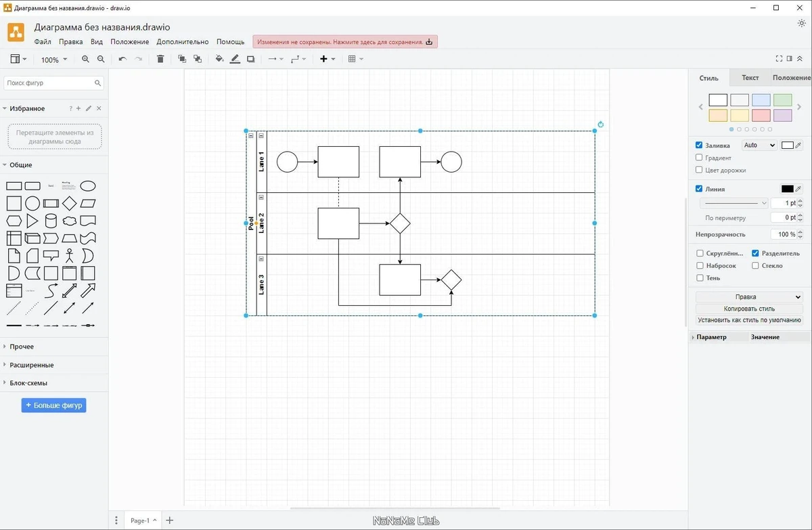Image resolution: width=812 pixels, height=530 pixels.
Task: Open the Правка menu in the menu bar
Action: point(70,42)
